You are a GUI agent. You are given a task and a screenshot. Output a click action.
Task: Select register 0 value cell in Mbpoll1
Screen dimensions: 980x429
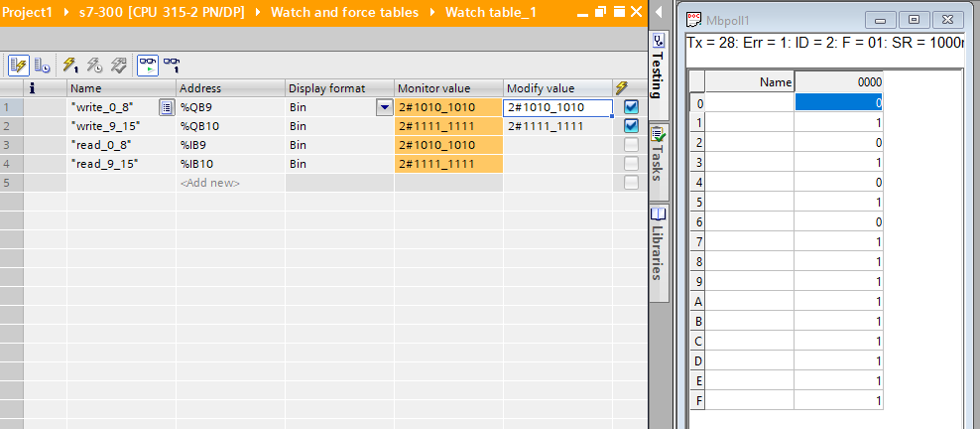[x=838, y=102]
